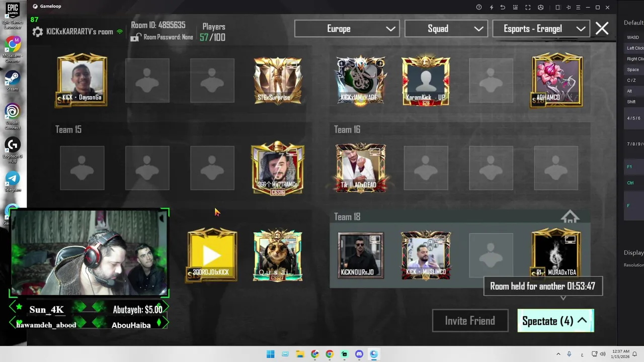Open the Gameloop help icon
This screenshot has width=644, height=362.
pos(479,7)
